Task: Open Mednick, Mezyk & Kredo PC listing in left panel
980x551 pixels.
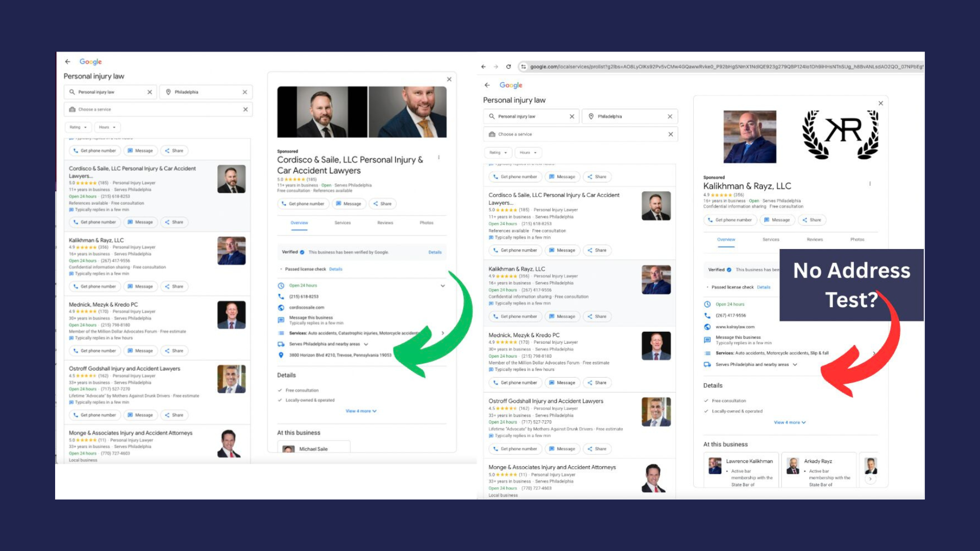Action: (x=104, y=305)
